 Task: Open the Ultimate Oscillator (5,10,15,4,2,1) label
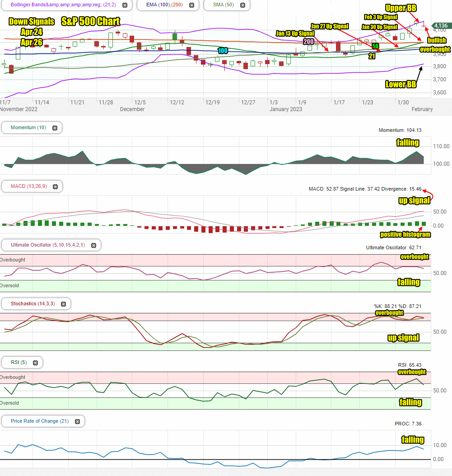tap(48, 245)
